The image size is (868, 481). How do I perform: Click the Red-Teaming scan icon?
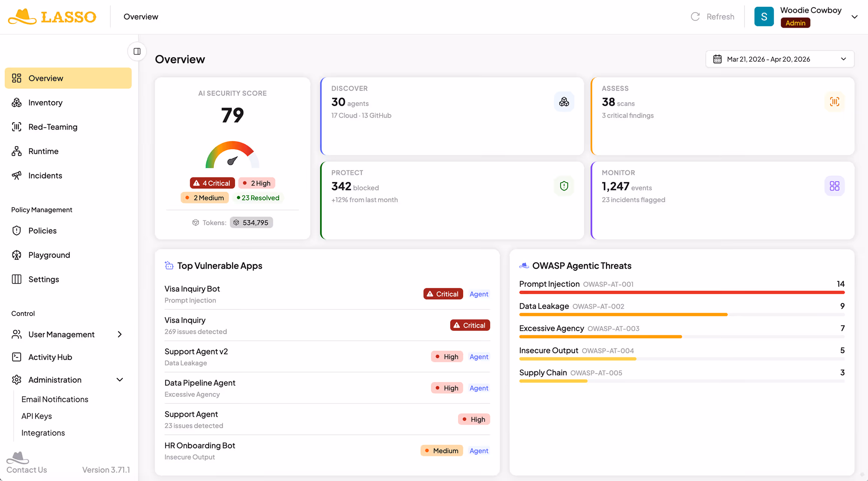(x=17, y=127)
